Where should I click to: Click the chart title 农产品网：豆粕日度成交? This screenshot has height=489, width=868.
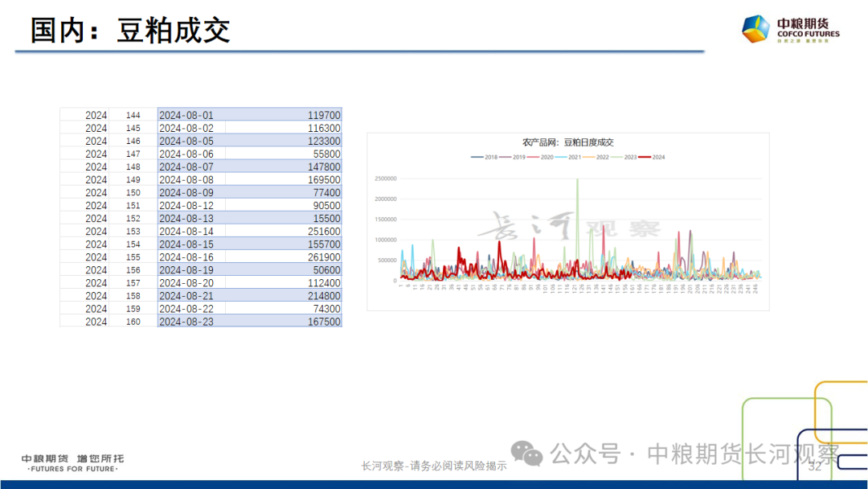pos(568,142)
